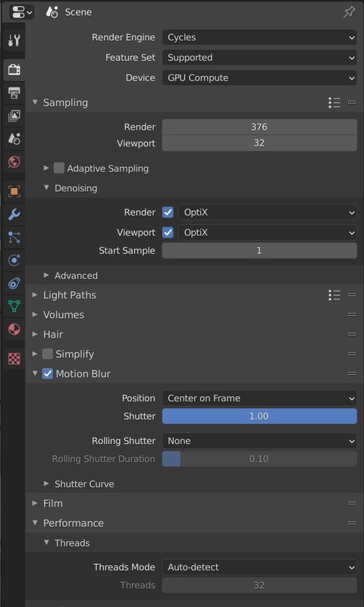Open the Render Engine dropdown
This screenshot has width=364, height=607.
[259, 37]
